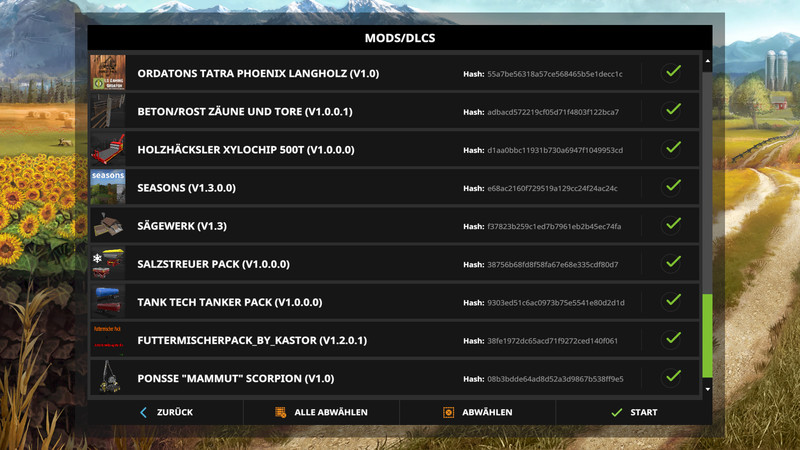Image resolution: width=800 pixels, height=450 pixels.
Task: Select the Ponsse Mammut Scorpion icon
Action: click(x=108, y=378)
